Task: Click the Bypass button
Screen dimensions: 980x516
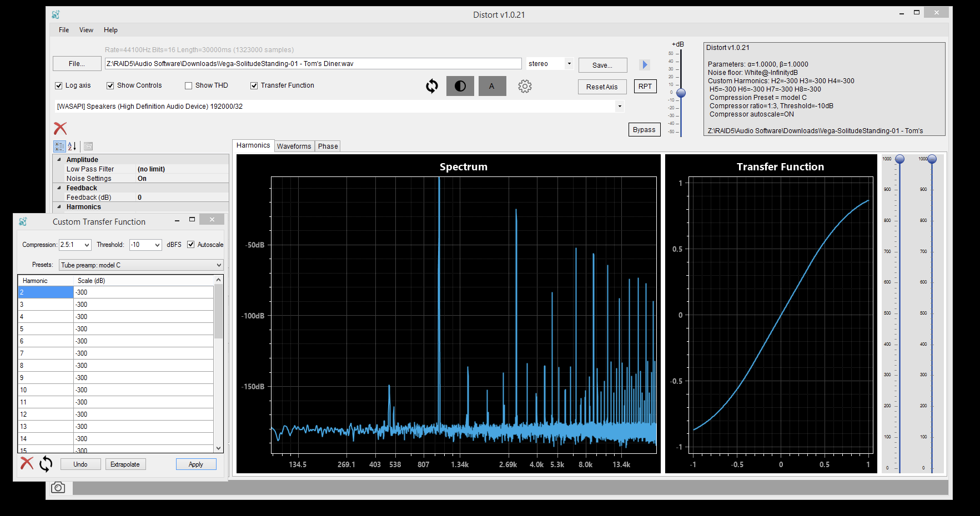Action: tap(645, 129)
